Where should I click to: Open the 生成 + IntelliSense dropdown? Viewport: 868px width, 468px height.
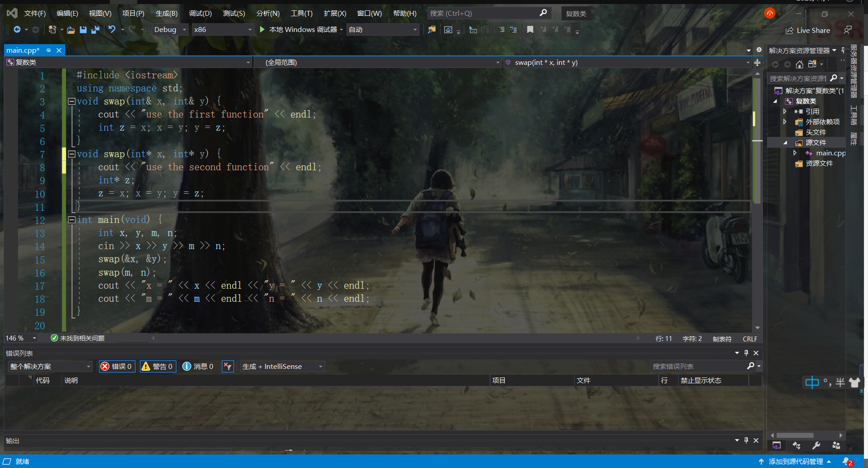(282, 367)
